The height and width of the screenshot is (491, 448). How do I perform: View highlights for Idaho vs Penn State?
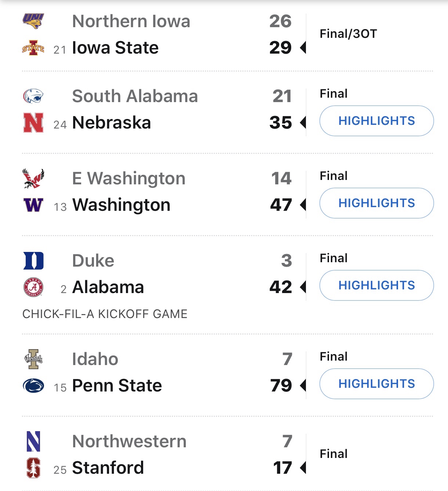[376, 384]
